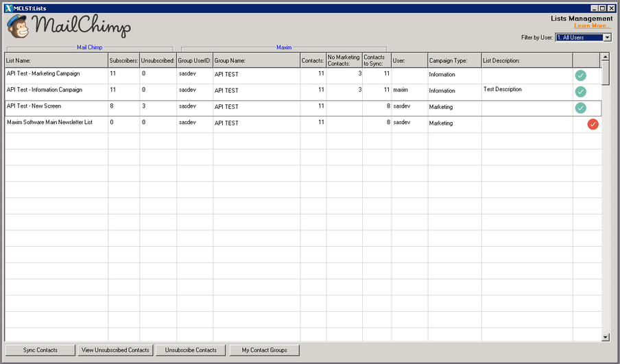The width and height of the screenshot is (620, 364).
Task: Click the scrollbar up arrow
Action: coord(605,58)
